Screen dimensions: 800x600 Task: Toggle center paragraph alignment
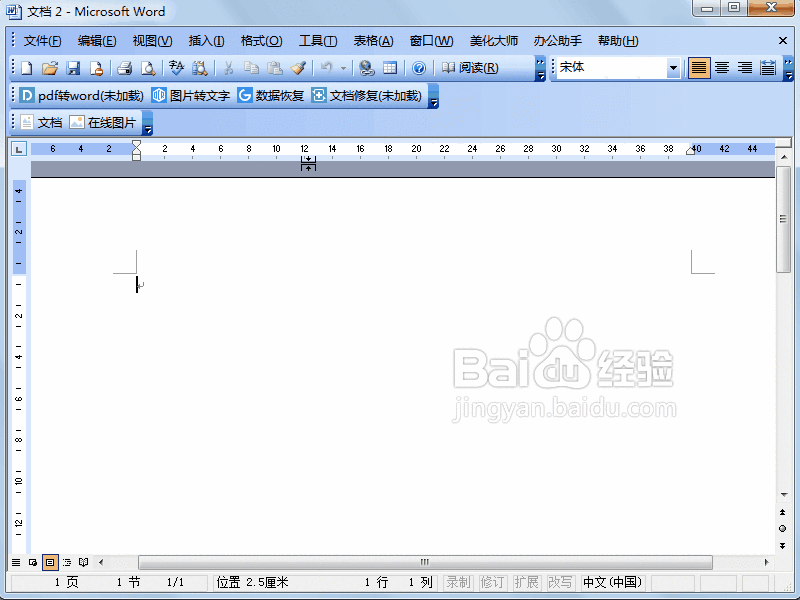coord(722,67)
